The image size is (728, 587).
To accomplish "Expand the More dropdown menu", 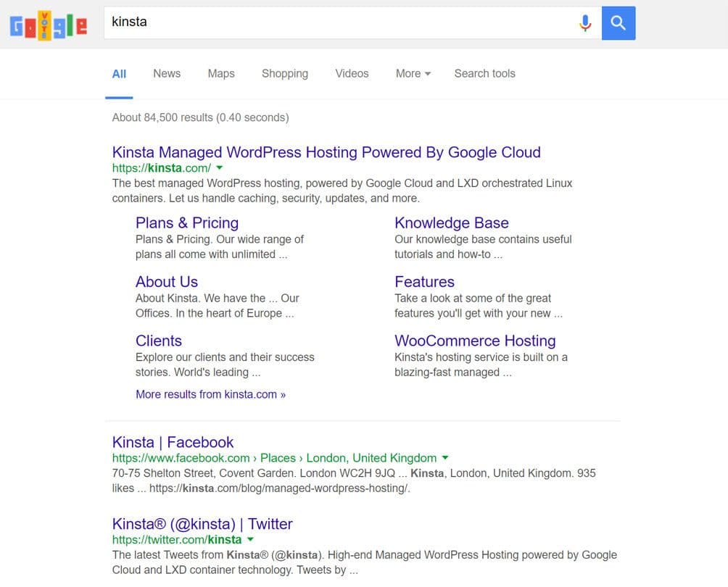I will [x=413, y=73].
